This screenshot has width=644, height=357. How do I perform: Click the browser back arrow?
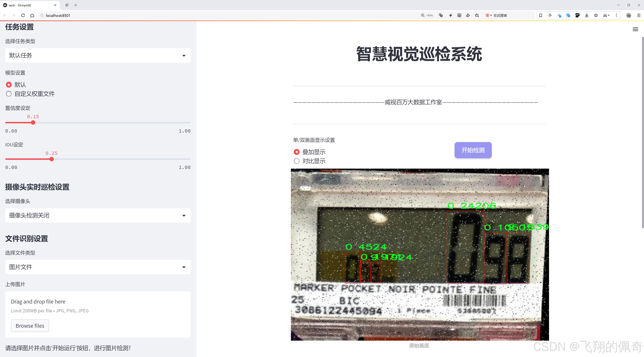tap(5, 15)
